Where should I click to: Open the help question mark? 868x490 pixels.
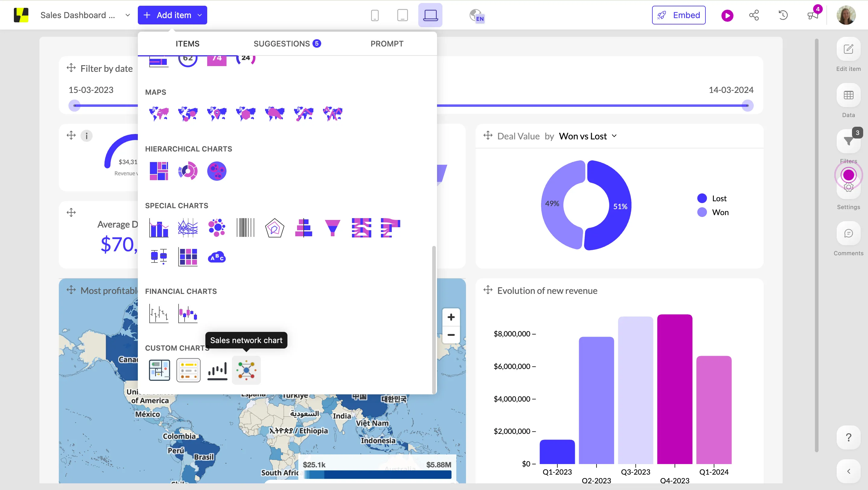click(848, 437)
